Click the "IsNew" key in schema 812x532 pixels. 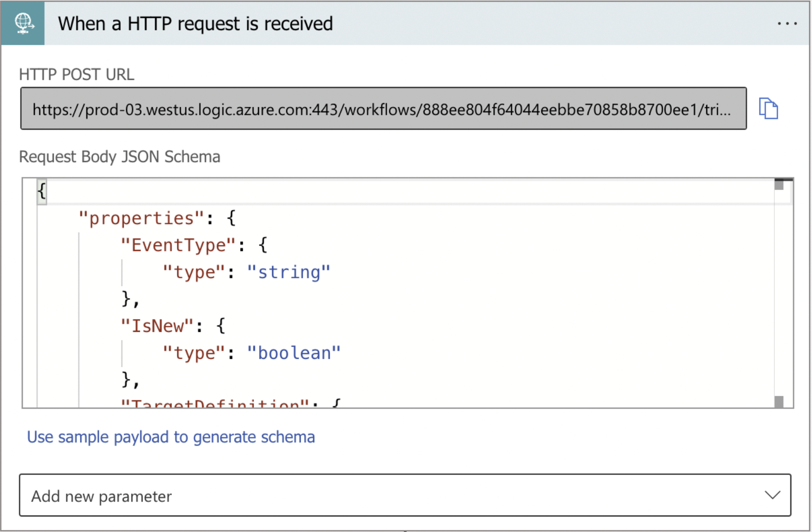click(157, 326)
